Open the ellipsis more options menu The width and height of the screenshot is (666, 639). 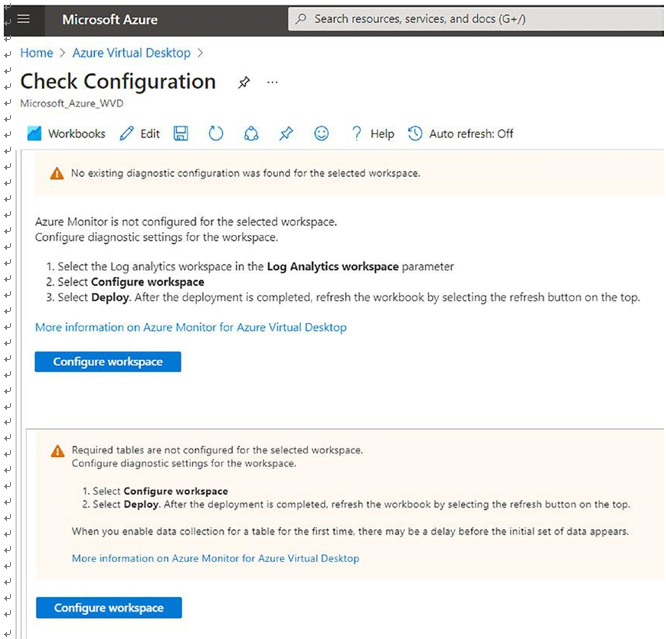click(272, 82)
